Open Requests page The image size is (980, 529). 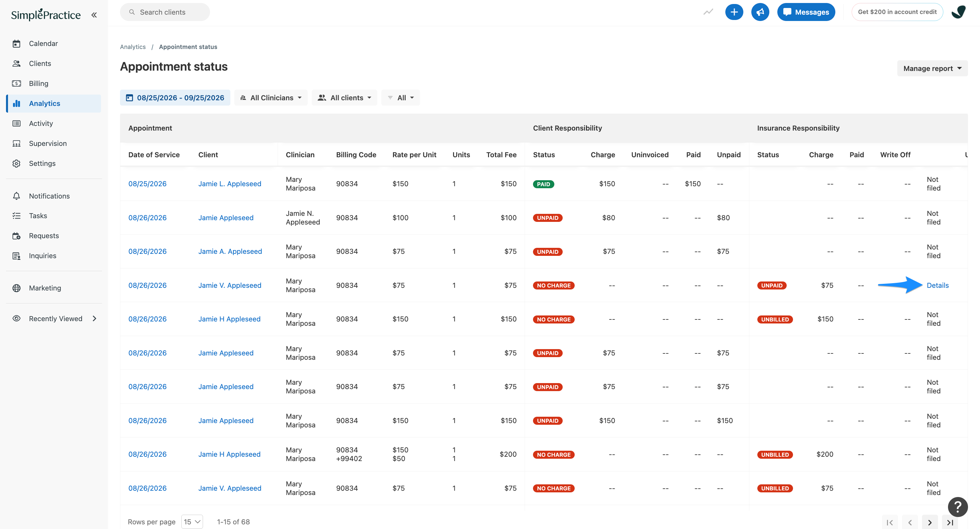(x=54, y=236)
